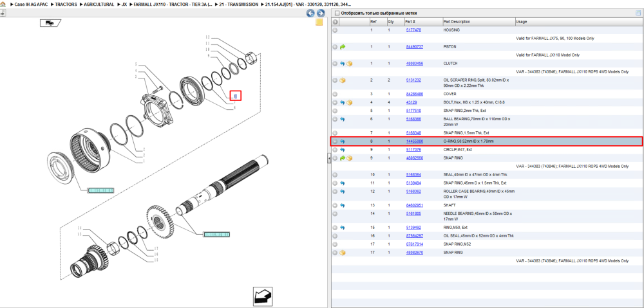The width and height of the screenshot is (644, 308).
Task: Open FARMALL JX110 - TRACTOR breadcrumb
Action: (x=172, y=4)
